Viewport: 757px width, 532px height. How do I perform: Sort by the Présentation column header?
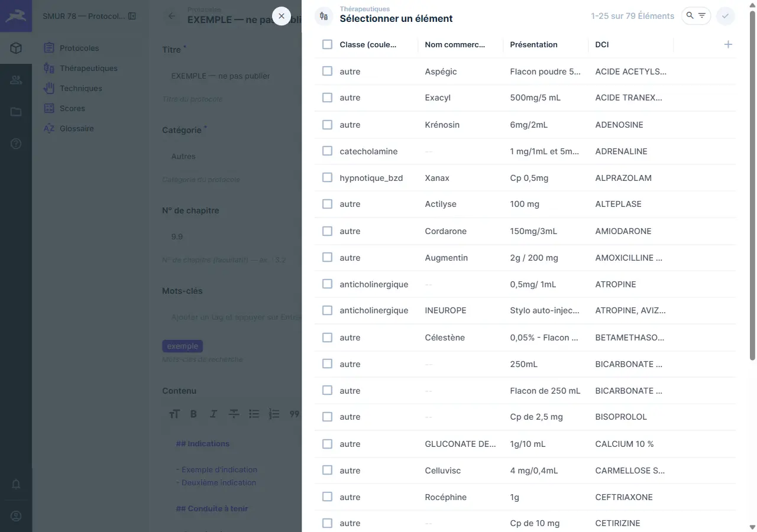point(533,44)
